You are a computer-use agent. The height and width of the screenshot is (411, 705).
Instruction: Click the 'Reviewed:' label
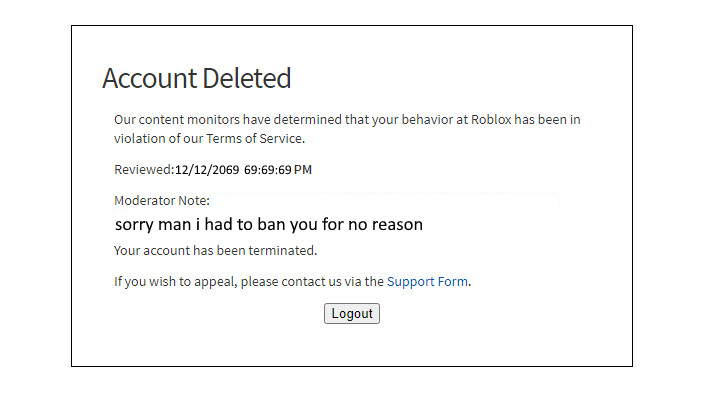click(144, 170)
